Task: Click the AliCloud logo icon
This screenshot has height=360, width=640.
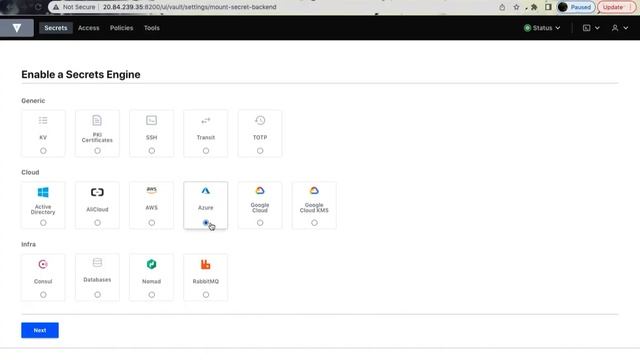Action: click(x=97, y=192)
